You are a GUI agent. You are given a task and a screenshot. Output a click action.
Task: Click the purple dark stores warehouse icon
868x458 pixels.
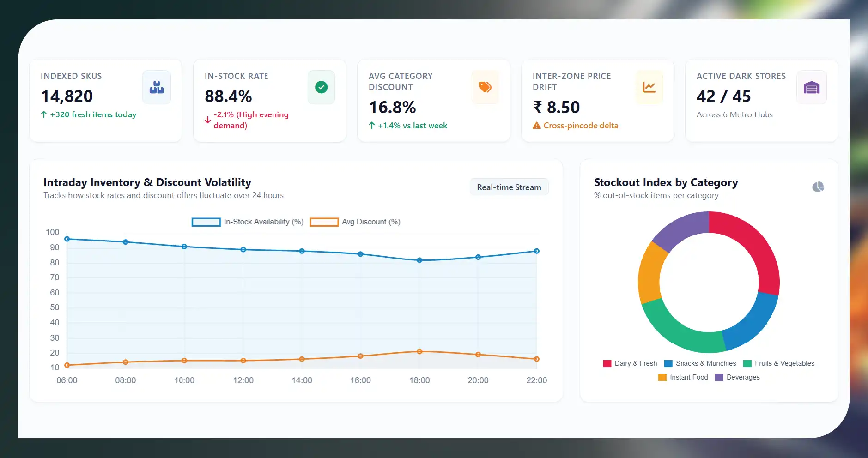click(x=812, y=87)
